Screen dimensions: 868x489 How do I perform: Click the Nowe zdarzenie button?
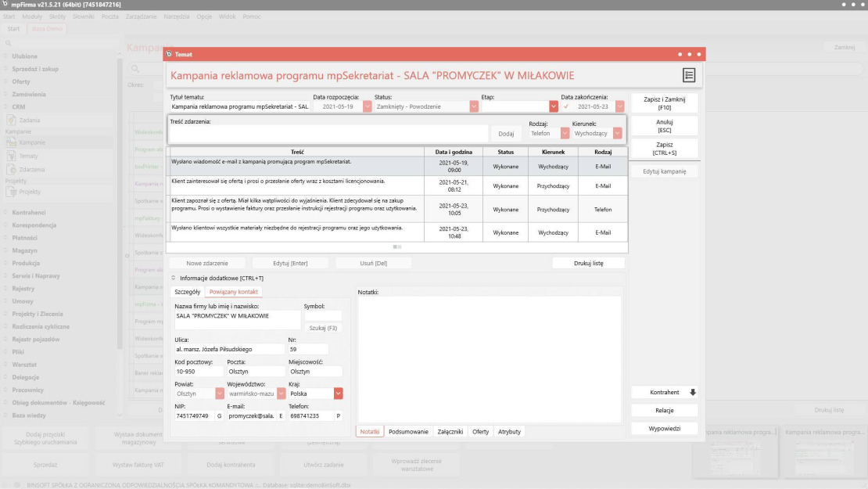pyautogui.click(x=207, y=263)
